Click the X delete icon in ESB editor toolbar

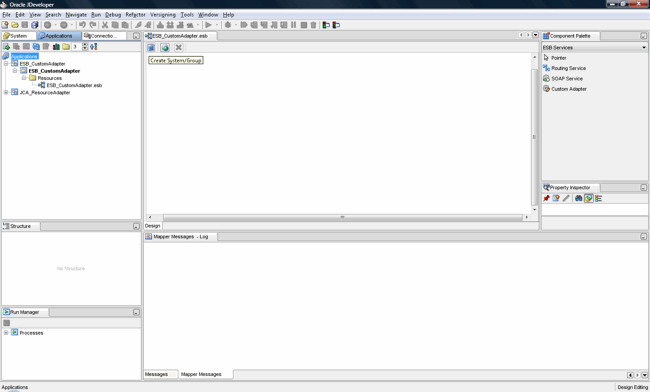(x=179, y=48)
